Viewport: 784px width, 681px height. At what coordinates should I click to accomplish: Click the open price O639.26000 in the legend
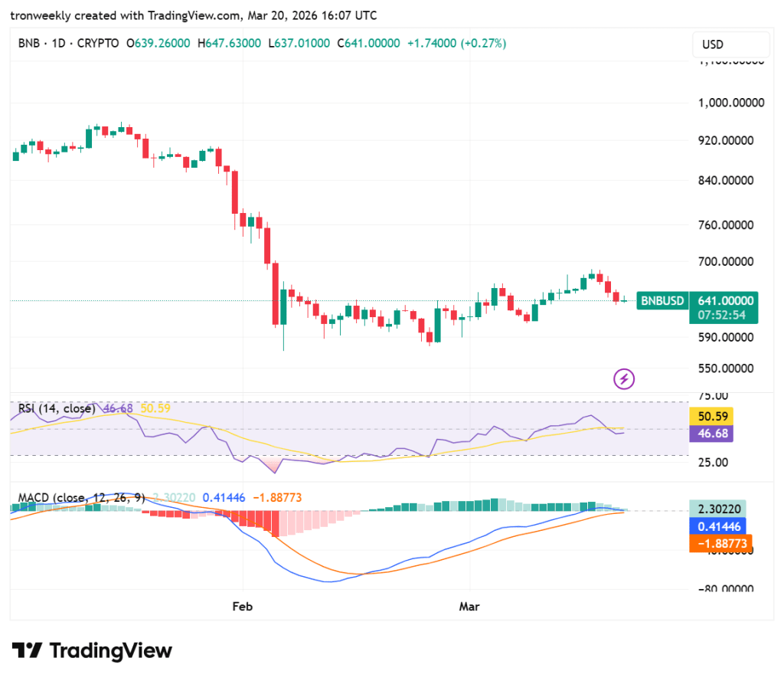(158, 44)
